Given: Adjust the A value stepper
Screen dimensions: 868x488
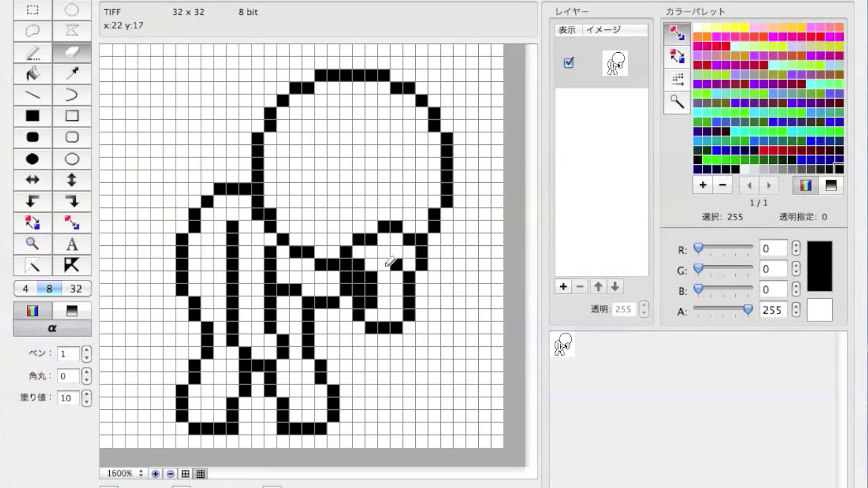Looking at the screenshot, I should (x=796, y=310).
